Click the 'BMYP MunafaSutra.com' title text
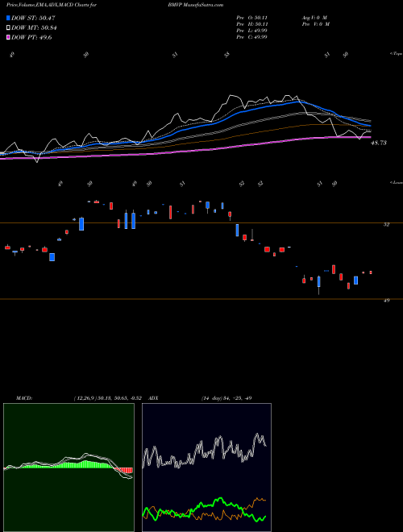This screenshot has height=532, width=403. 195,5
